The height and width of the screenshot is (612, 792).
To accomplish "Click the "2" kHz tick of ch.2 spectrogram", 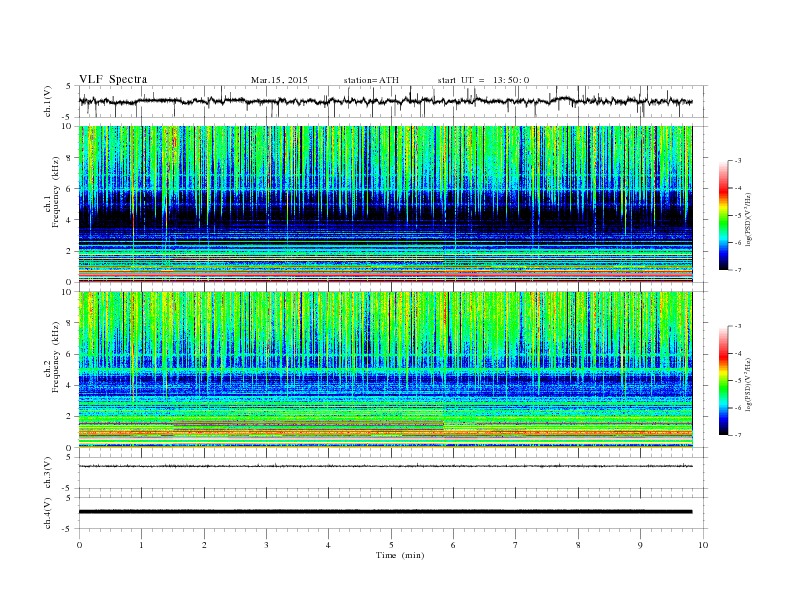I will tap(69, 417).
